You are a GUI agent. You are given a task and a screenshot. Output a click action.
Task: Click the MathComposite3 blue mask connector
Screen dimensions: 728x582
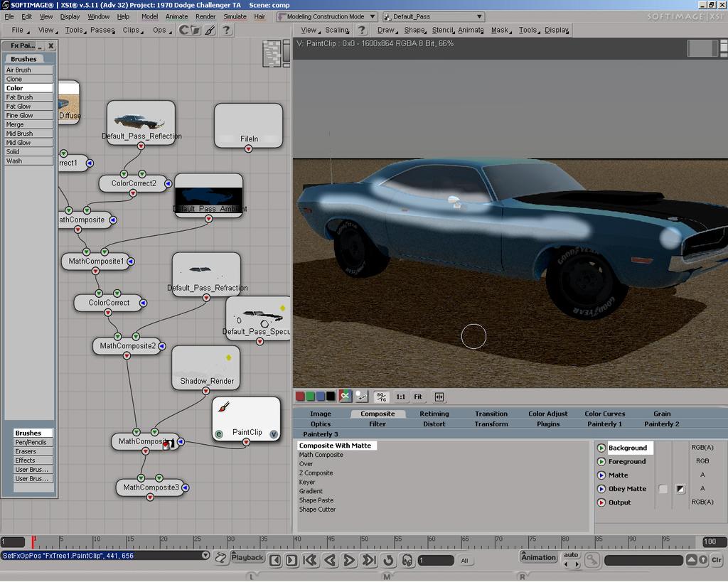[x=186, y=487]
